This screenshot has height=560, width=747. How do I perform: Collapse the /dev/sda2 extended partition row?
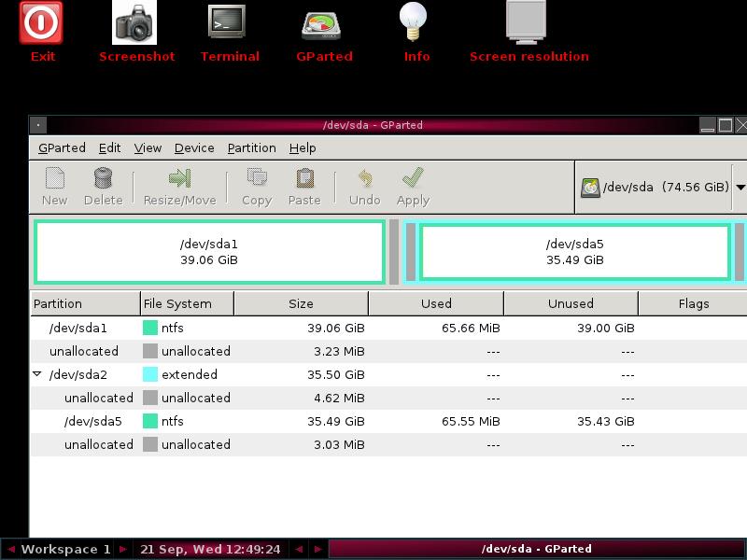[x=35, y=374]
